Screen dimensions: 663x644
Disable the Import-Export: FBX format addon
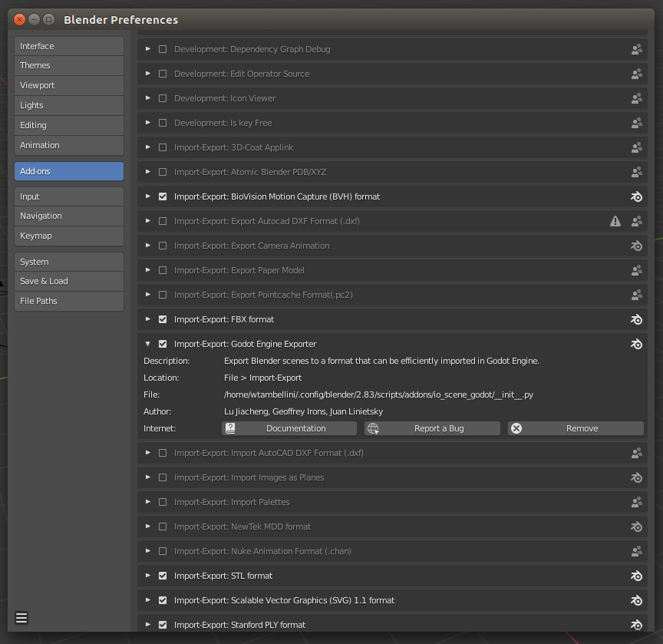[x=163, y=319]
